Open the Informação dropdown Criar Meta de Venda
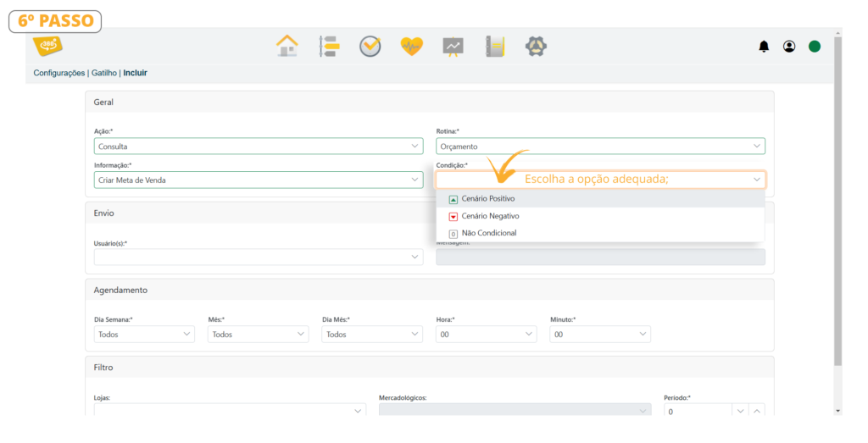 point(259,180)
